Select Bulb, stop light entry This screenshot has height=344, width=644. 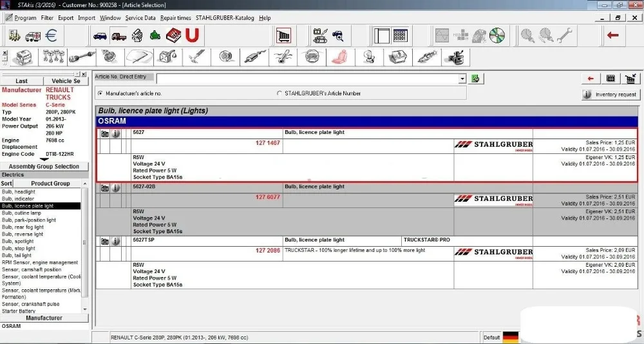click(19, 248)
